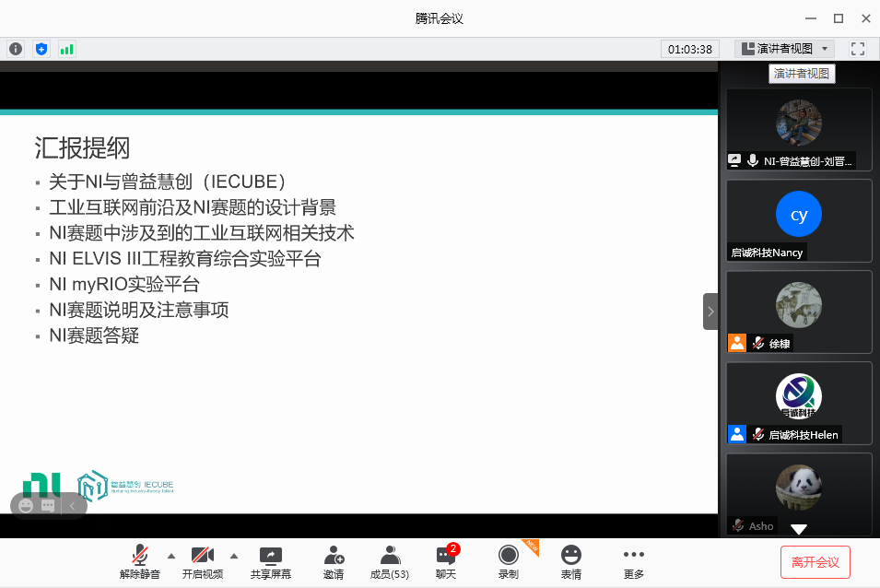Start sharing with 共享屏幕
Screen dimensions: 880x588
(271, 562)
